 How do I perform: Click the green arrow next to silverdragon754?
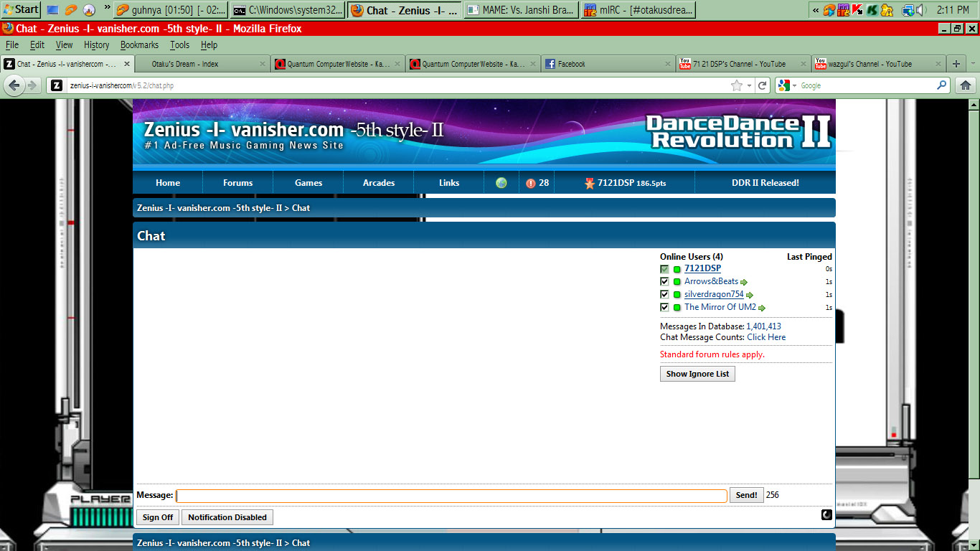(750, 295)
